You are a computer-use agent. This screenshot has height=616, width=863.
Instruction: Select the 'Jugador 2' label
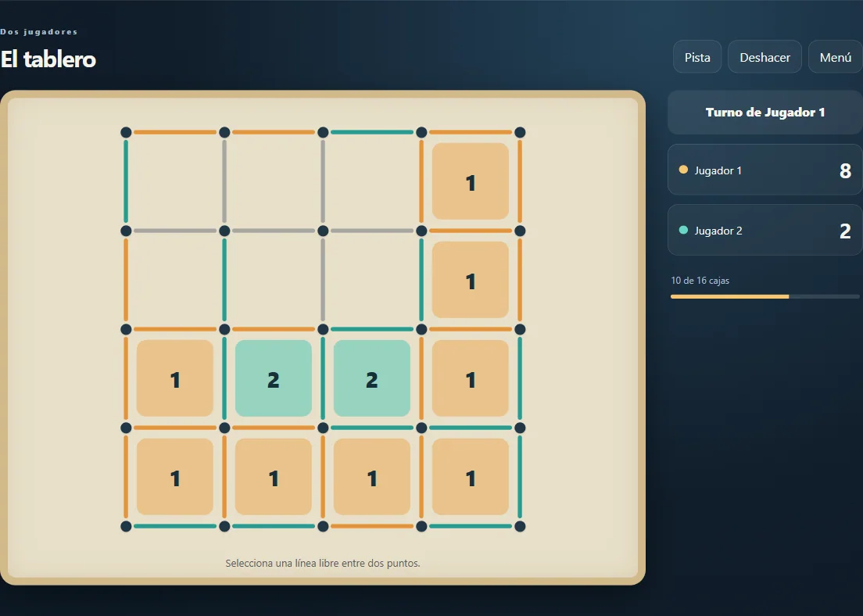point(718,231)
